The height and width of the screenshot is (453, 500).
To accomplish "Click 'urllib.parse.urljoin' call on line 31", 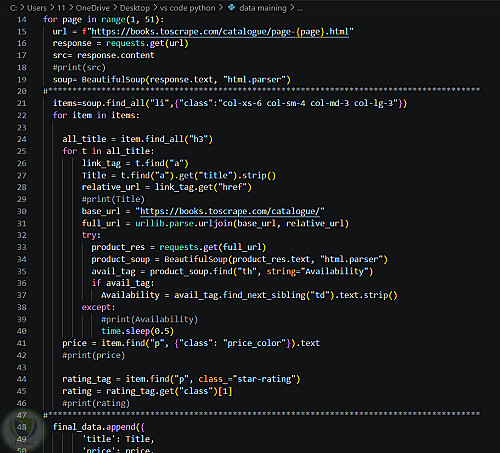I will [184, 223].
